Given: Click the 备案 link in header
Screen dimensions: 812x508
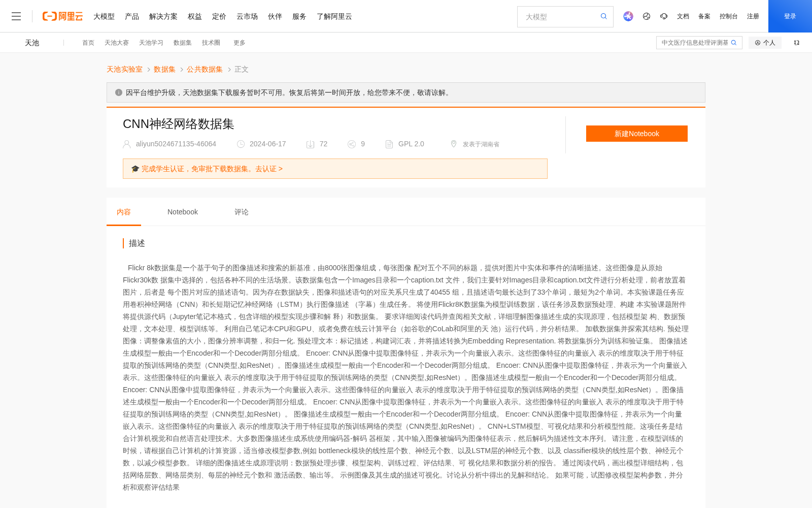Looking at the screenshot, I should pyautogui.click(x=704, y=16).
